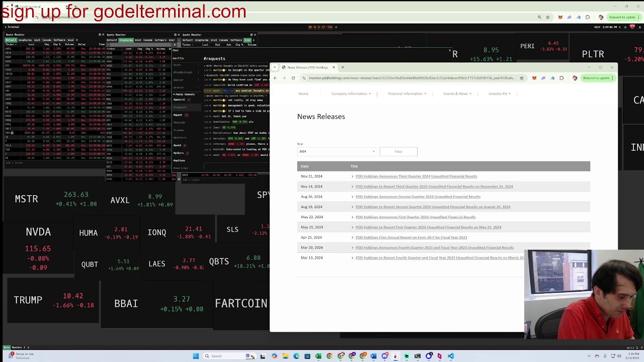Go to Home in the PDD site navigation
This screenshot has height=362, width=644.
click(x=303, y=94)
